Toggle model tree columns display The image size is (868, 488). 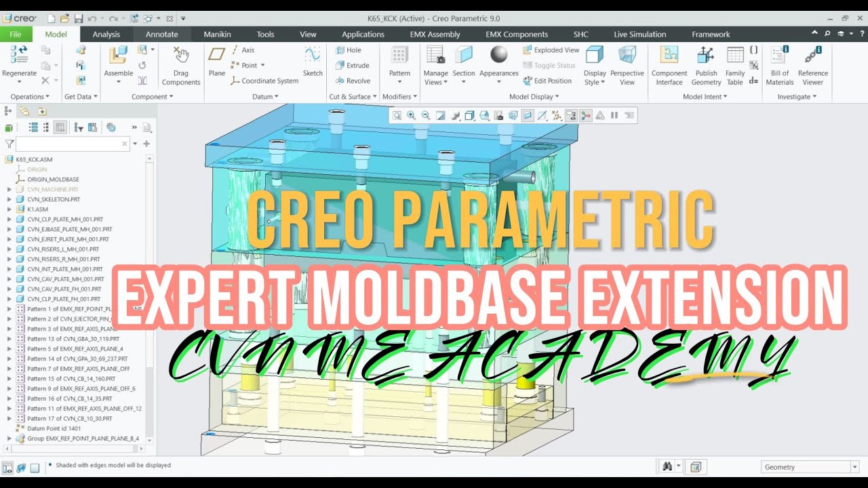point(60,127)
